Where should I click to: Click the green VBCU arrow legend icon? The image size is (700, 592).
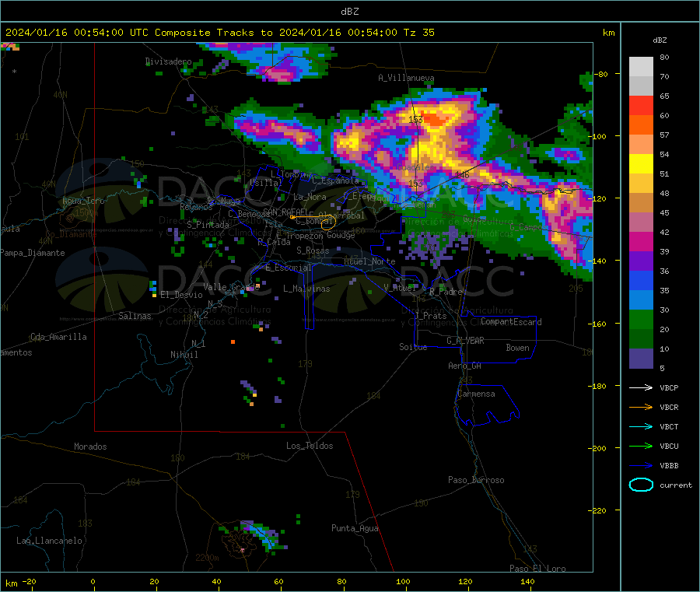(641, 446)
